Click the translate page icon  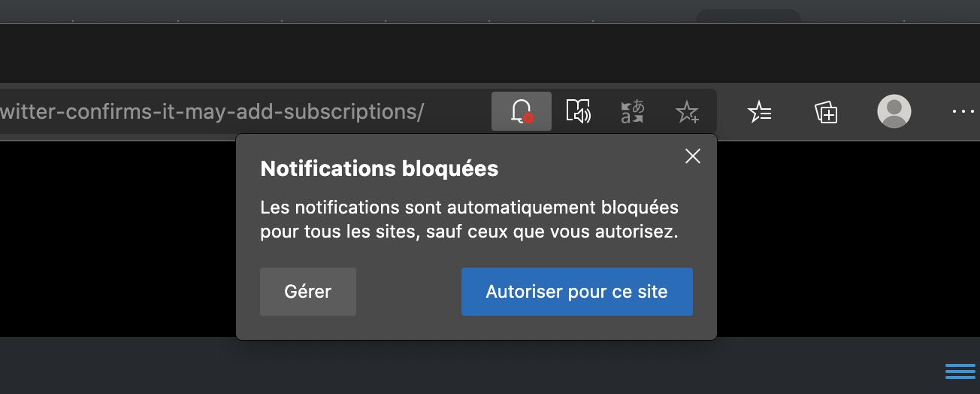click(x=632, y=112)
